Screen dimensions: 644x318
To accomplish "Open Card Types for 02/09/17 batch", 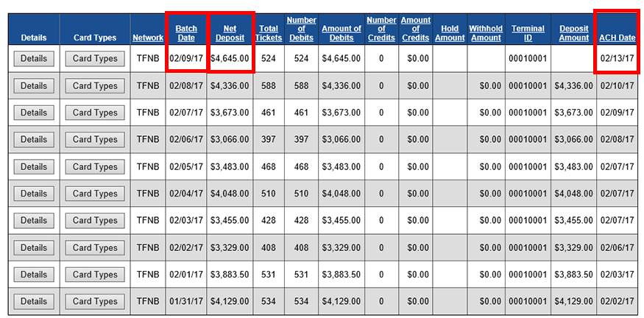I will [95, 59].
